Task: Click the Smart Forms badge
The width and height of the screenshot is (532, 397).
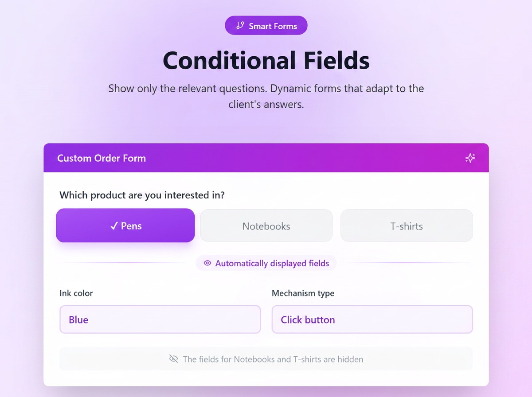Action: click(x=266, y=26)
